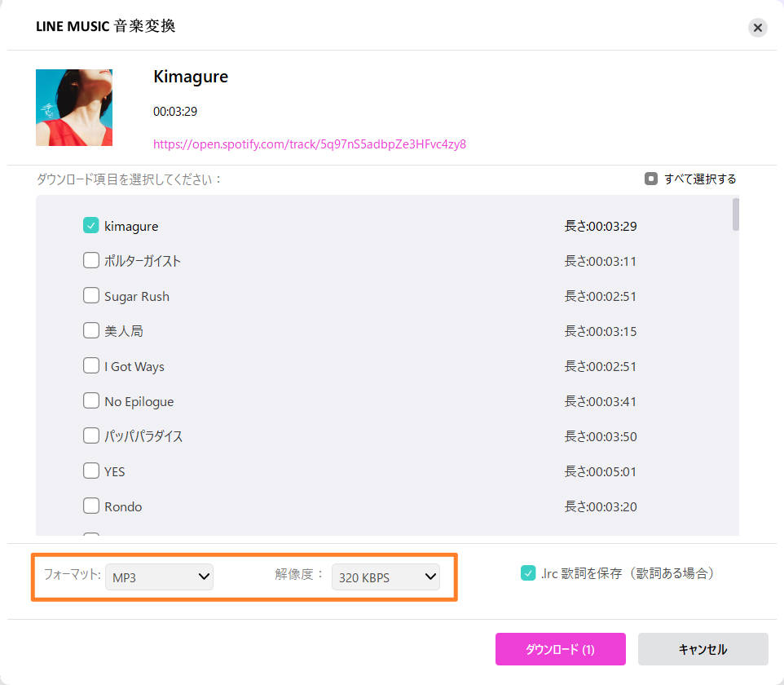784x685 pixels.
Task: Click the '解像度：' label
Action: [x=299, y=574]
